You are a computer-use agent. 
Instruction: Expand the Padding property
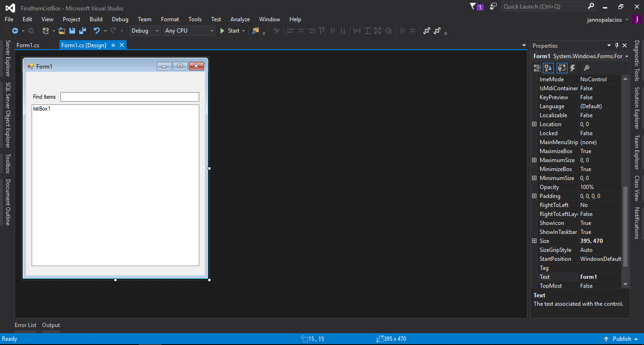534,196
